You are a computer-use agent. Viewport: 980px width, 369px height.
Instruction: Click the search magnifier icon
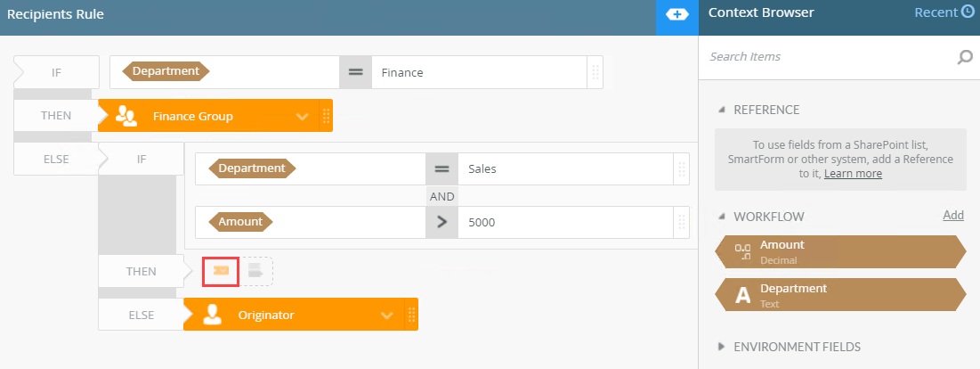(964, 57)
